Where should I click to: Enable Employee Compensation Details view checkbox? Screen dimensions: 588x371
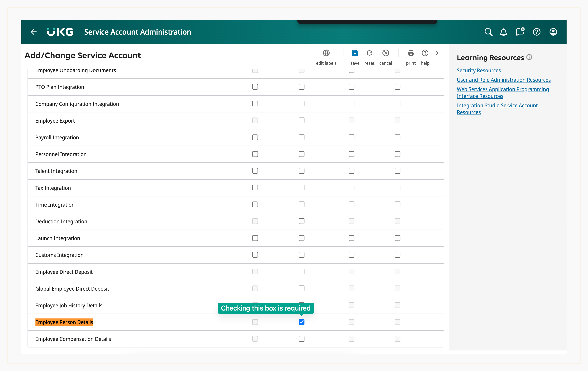click(x=302, y=339)
